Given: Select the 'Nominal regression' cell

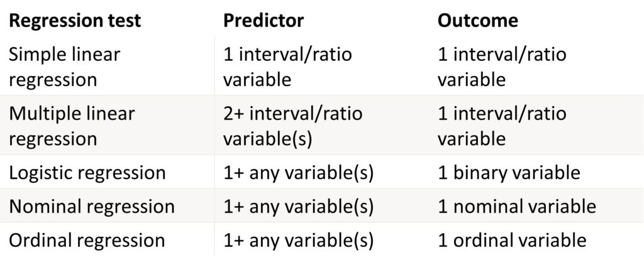Looking at the screenshot, I should click(92, 207).
